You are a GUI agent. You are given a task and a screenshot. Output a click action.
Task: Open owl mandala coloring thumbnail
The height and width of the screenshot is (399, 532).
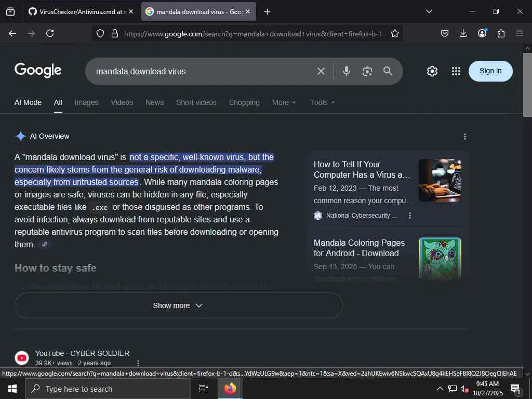coord(440,258)
